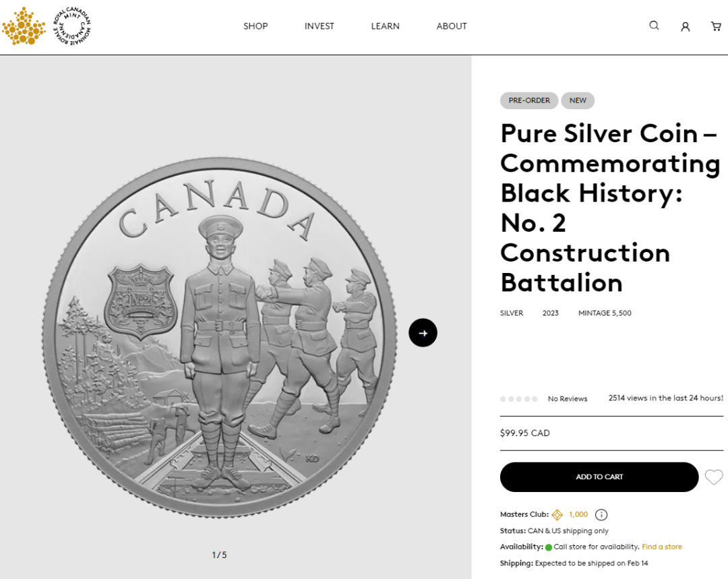Open the account profile icon
Image resolution: width=728 pixels, height=579 pixels.
click(x=686, y=26)
